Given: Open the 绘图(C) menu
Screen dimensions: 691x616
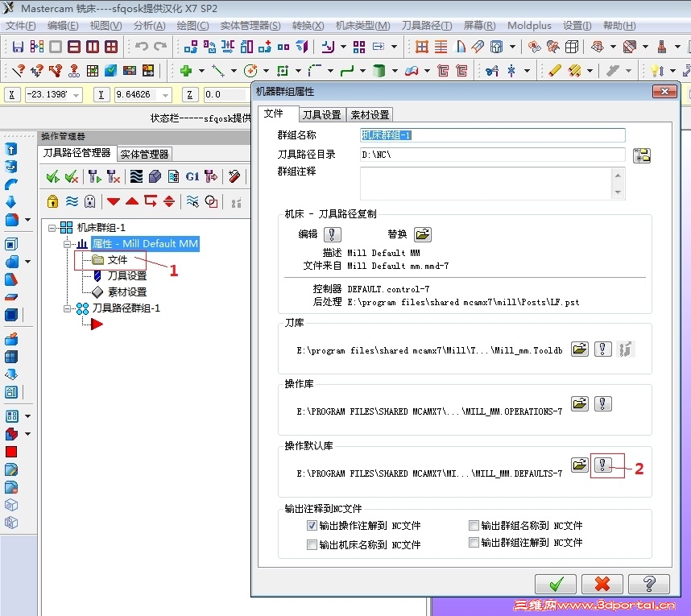Looking at the screenshot, I should coord(192,26).
